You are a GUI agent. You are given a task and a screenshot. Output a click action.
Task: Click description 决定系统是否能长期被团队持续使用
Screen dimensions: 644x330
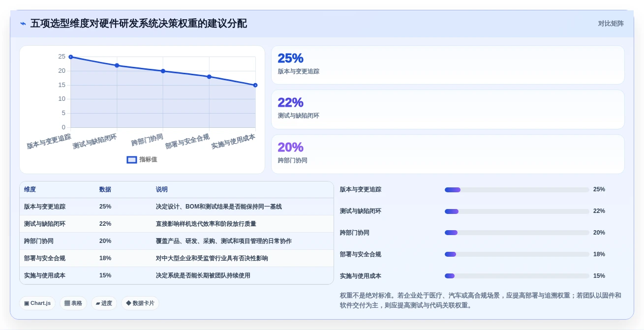pos(203,275)
